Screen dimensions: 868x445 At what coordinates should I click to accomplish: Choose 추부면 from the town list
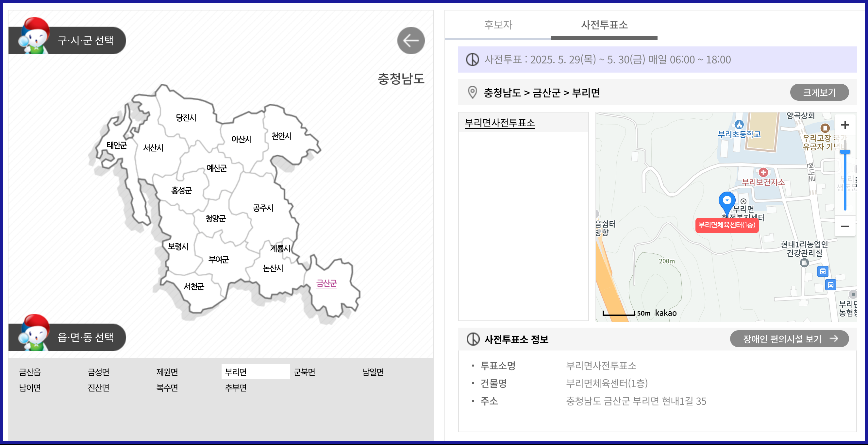[x=236, y=388]
